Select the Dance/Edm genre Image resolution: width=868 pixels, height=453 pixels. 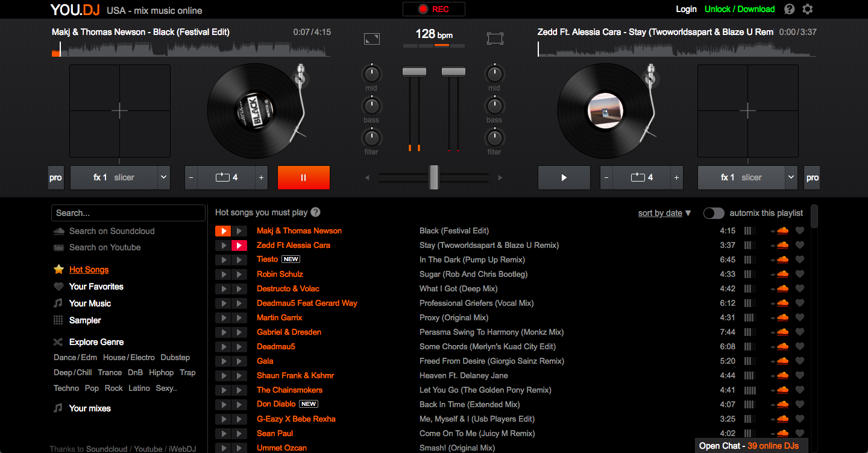[75, 358]
